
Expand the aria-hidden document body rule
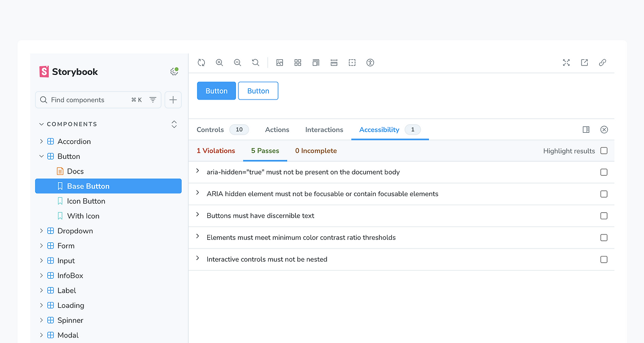198,171
